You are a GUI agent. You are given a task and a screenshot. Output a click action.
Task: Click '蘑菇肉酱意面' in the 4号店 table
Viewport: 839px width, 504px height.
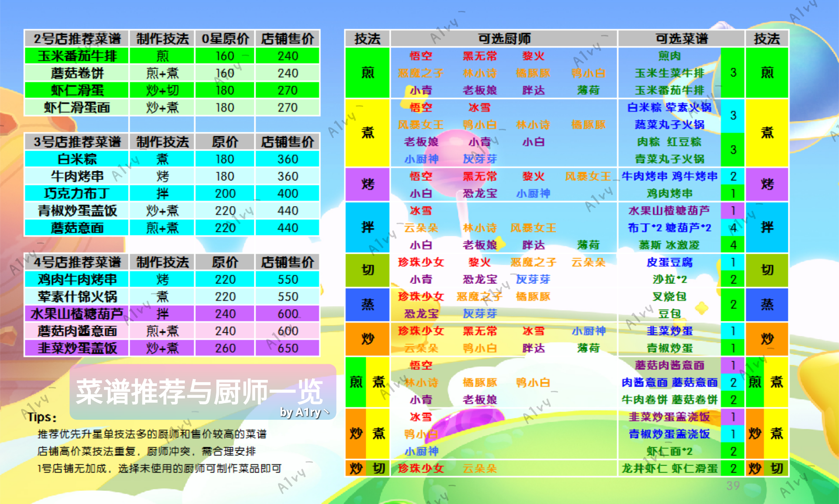77,331
